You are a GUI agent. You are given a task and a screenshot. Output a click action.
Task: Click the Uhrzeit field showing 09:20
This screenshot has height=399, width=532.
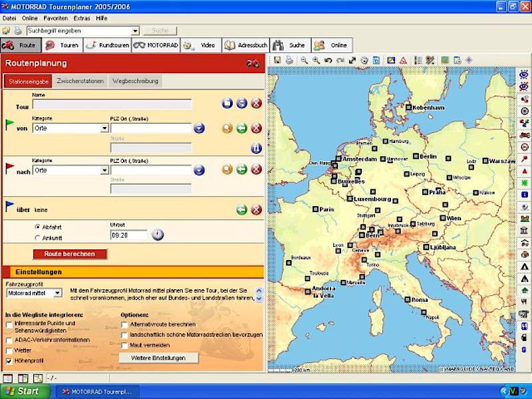(129, 235)
